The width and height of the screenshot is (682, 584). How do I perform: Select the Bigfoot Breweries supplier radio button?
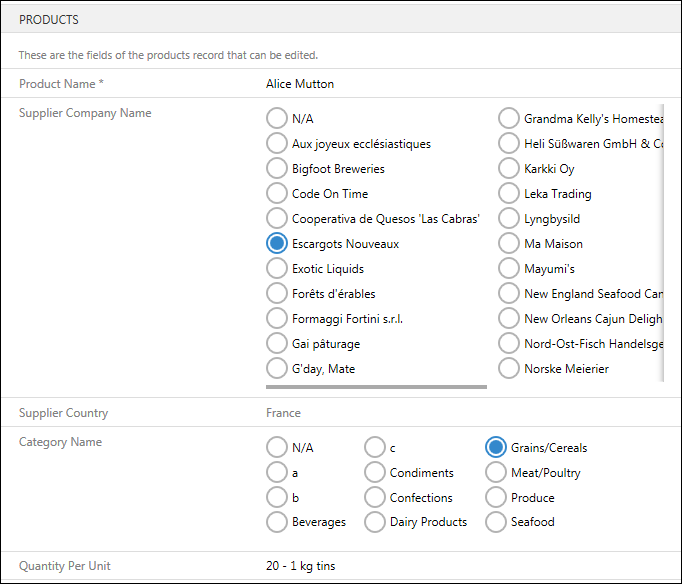click(x=277, y=169)
